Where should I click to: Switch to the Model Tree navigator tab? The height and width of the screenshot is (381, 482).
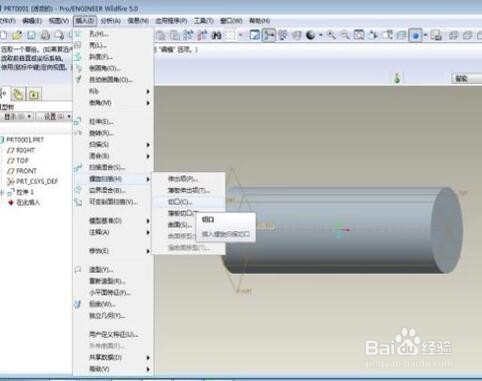(4, 94)
